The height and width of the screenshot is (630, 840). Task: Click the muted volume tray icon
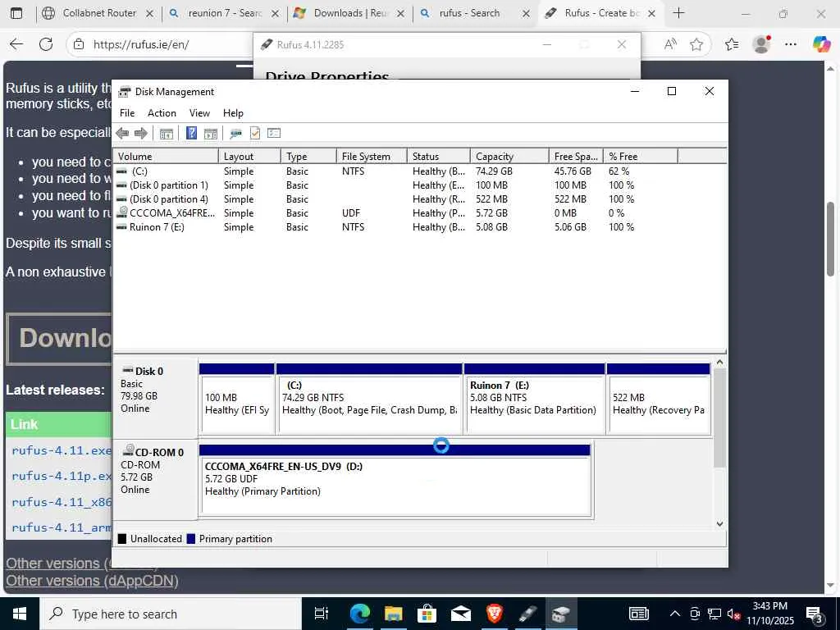734,614
